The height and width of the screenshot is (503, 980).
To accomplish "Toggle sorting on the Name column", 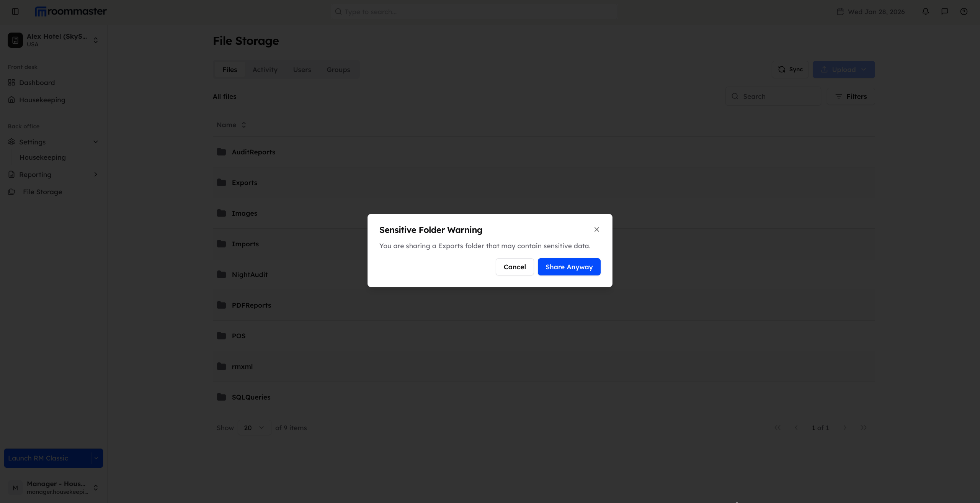I will 231,125.
